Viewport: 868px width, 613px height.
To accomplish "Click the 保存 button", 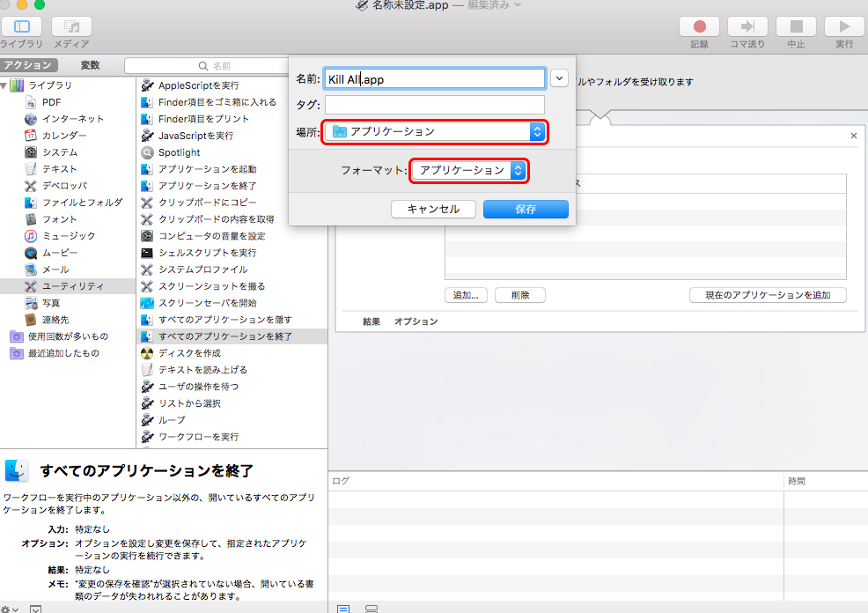I will (526, 210).
